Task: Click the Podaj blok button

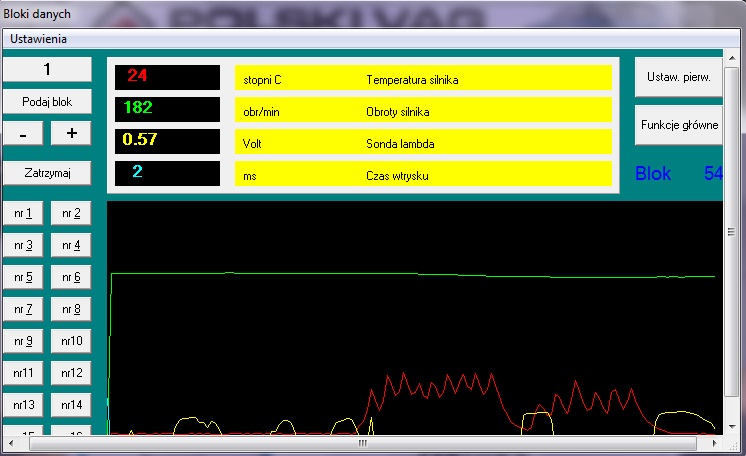Action: [47, 101]
